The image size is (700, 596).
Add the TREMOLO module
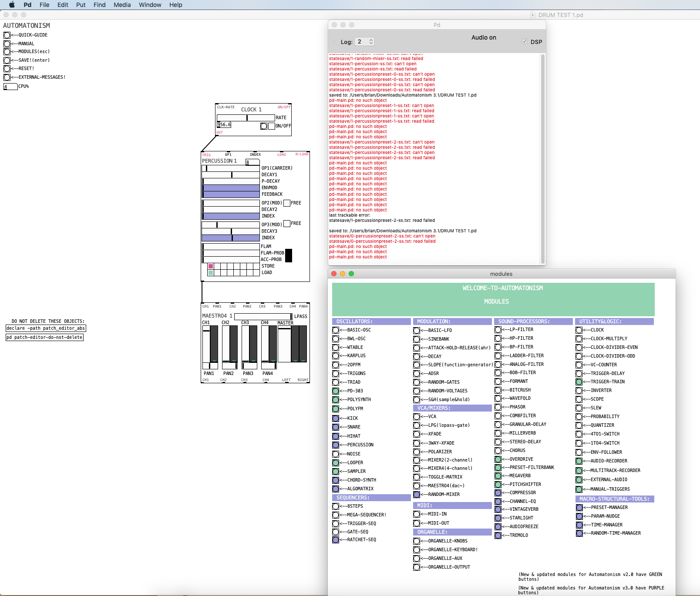tap(498, 536)
